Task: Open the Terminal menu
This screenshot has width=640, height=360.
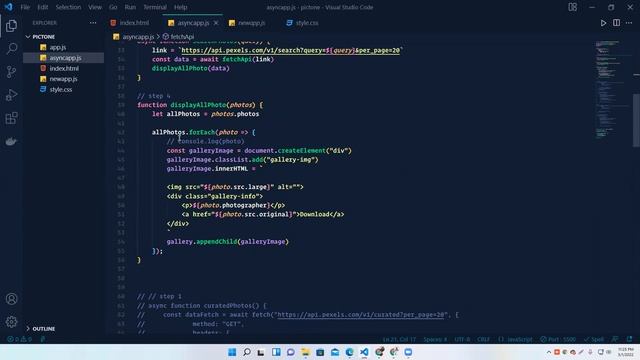Action: pos(155,7)
